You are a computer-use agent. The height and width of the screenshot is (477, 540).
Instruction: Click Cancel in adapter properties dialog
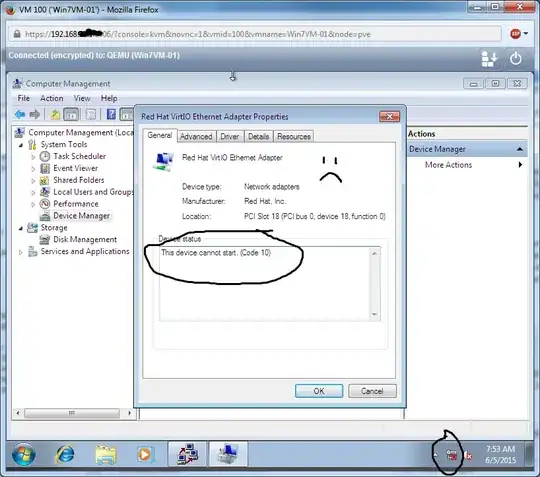click(372, 391)
